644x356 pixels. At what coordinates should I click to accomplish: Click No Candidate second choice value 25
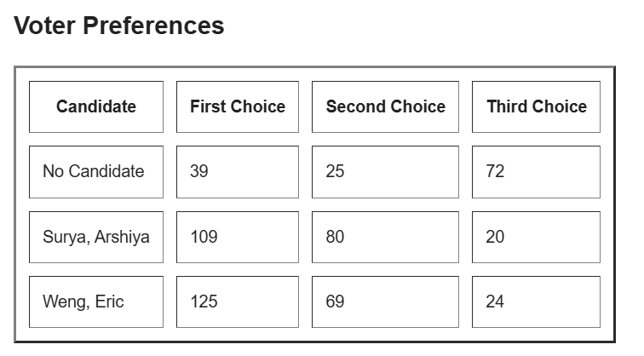click(385, 172)
